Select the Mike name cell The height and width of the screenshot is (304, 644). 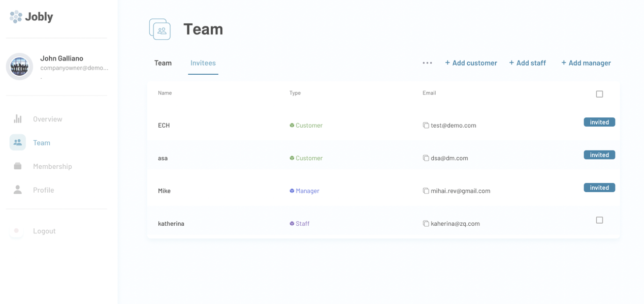point(164,191)
